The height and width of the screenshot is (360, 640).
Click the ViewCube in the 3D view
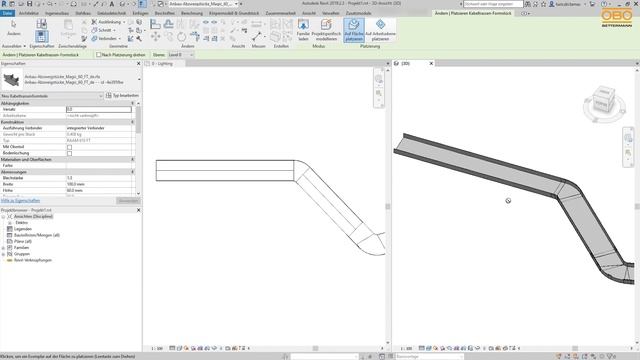click(x=604, y=100)
